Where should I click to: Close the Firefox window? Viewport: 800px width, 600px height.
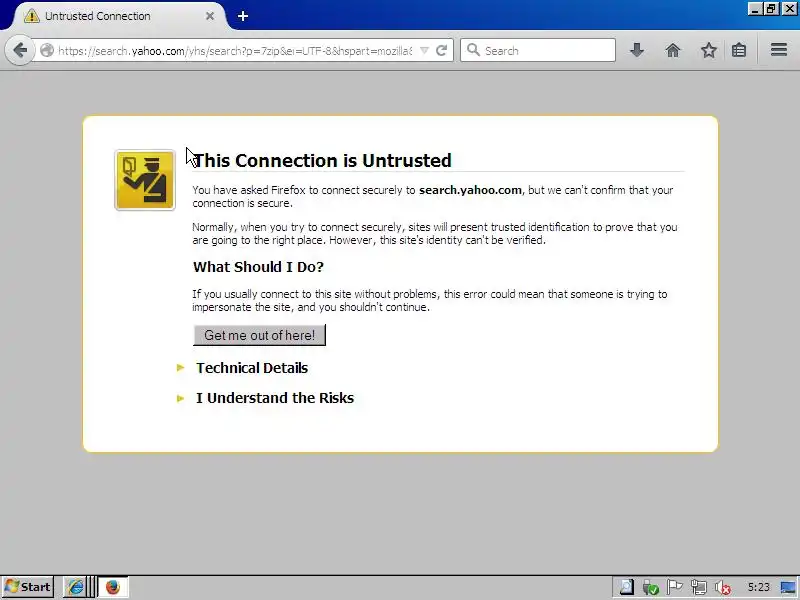click(789, 9)
